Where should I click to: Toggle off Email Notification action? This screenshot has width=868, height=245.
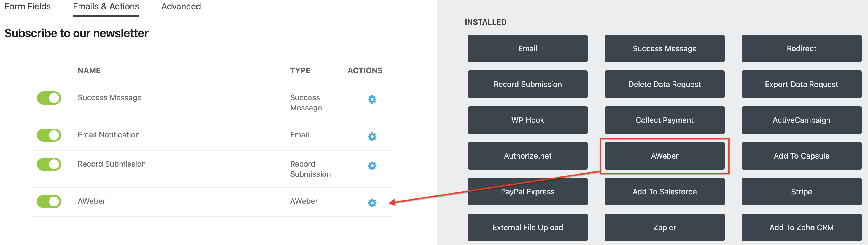[49, 135]
